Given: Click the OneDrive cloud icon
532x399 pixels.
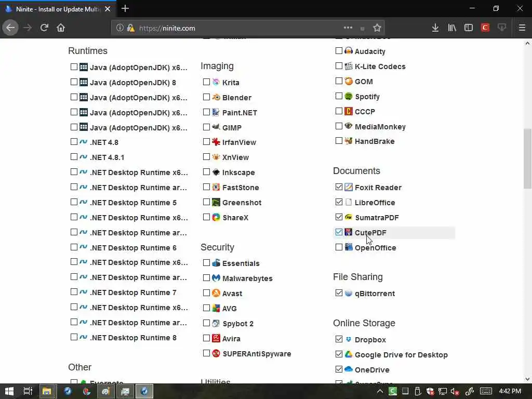Looking at the screenshot, I should click(349, 369).
